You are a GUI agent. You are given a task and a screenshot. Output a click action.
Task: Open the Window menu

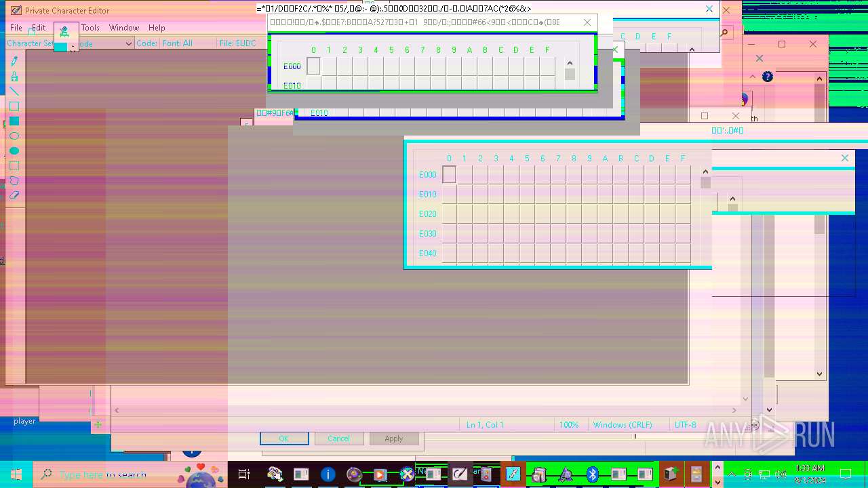(x=124, y=28)
